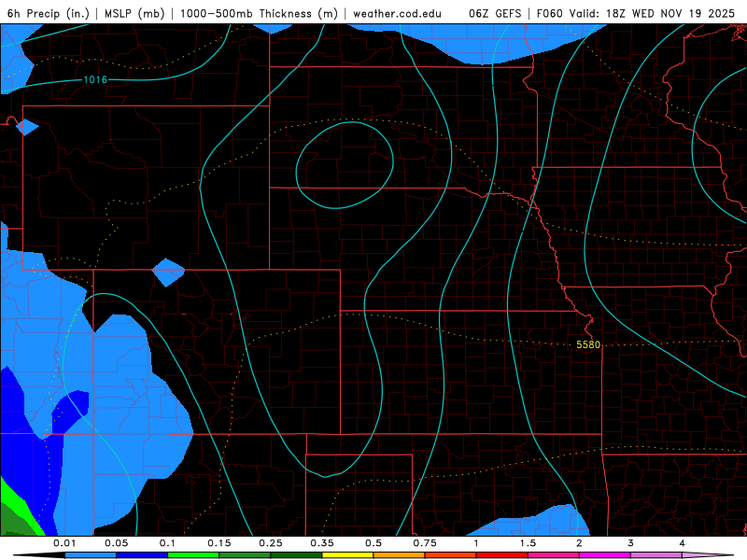Click the red 1 inch legend swatch

(x=502, y=555)
